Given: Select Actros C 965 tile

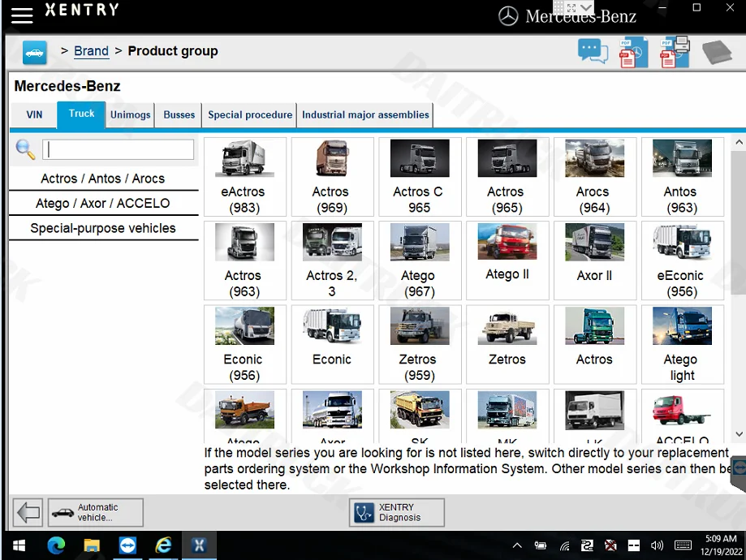Looking at the screenshot, I should 420,177.
